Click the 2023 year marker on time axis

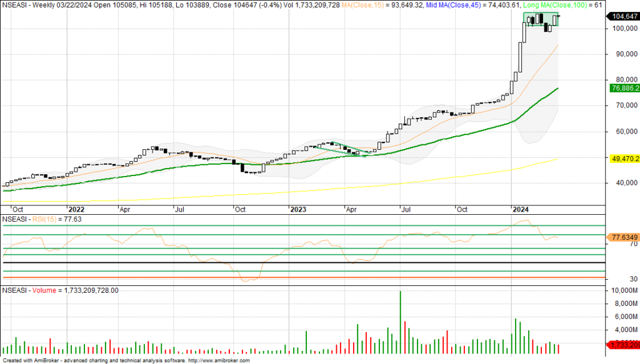tap(298, 210)
